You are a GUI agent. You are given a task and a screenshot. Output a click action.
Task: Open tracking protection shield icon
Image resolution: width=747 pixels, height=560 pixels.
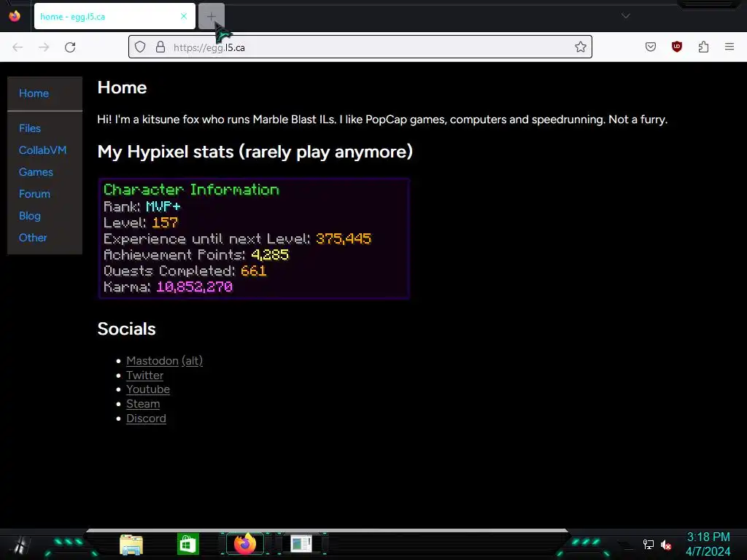[x=140, y=47]
